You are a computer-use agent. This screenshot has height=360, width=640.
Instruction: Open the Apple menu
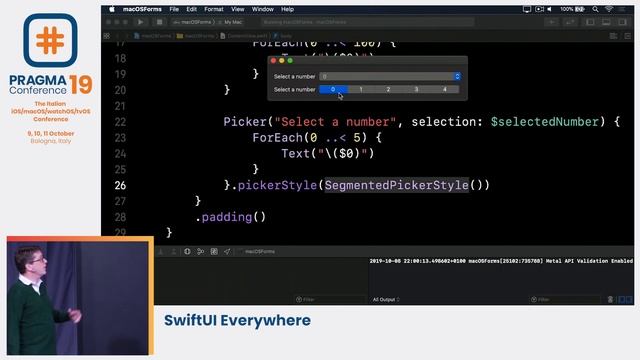pos(112,9)
